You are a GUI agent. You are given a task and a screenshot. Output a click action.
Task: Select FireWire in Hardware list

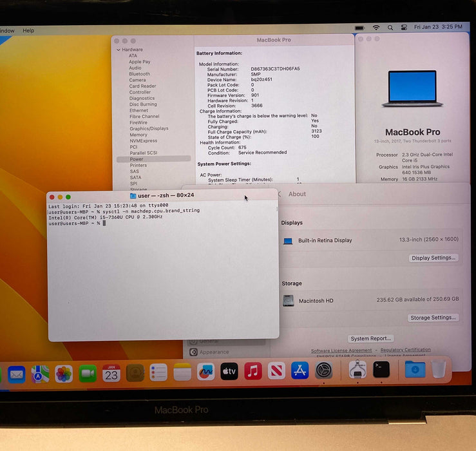coord(138,122)
